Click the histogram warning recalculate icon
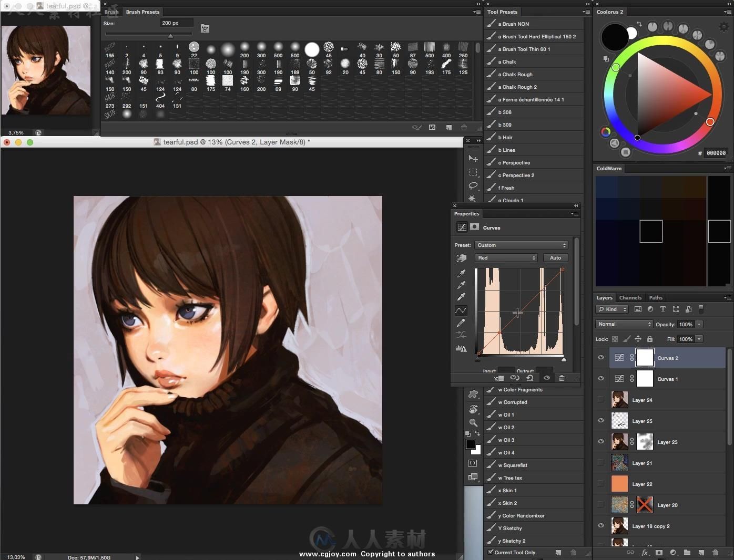This screenshot has width=734, height=560. (x=461, y=348)
